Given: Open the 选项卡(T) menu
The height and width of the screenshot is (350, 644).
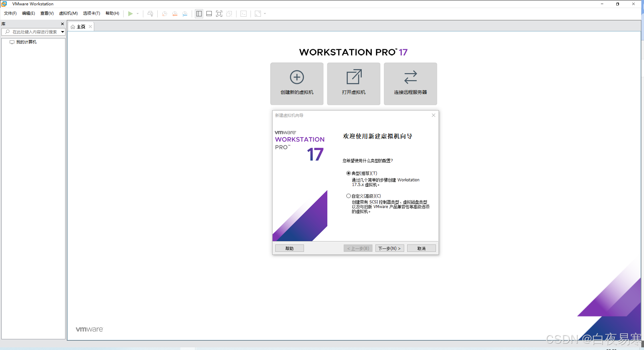Looking at the screenshot, I should click(x=92, y=13).
